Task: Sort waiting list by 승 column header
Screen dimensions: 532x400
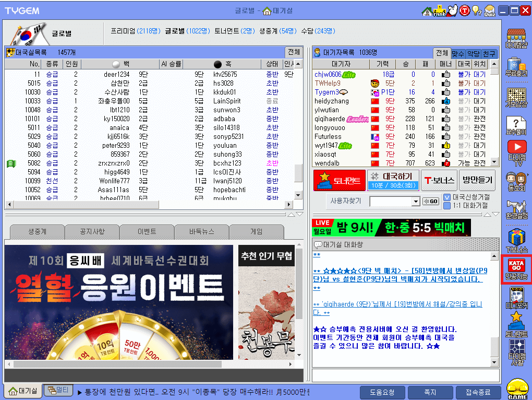Action: coord(406,64)
